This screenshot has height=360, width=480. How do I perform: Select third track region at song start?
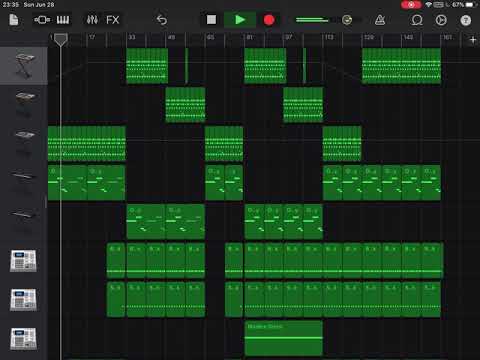pos(87,144)
